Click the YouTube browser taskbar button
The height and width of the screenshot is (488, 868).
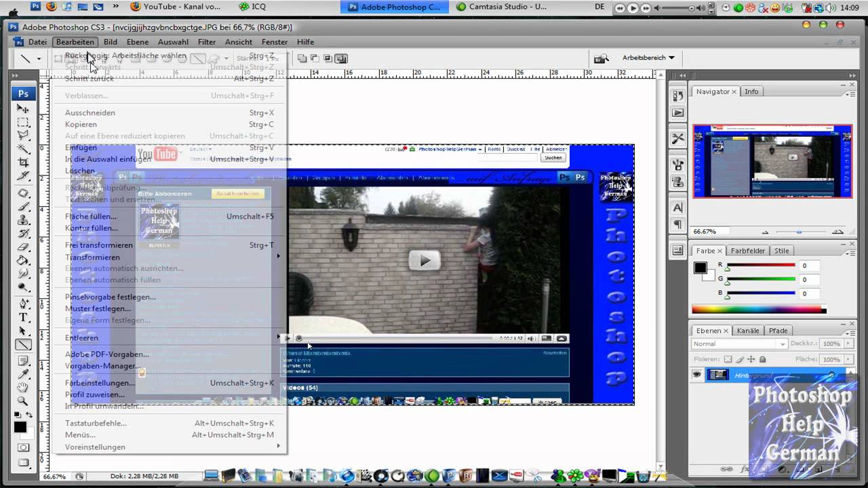click(x=178, y=7)
